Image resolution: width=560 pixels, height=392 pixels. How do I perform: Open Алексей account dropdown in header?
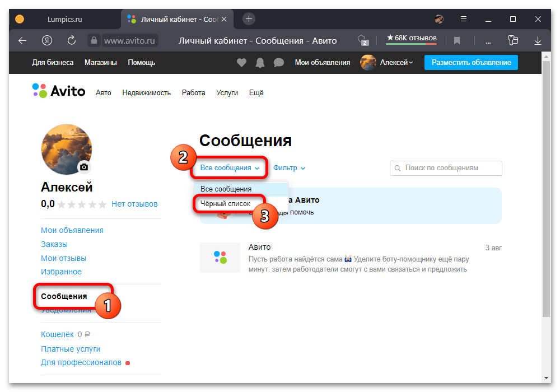pos(387,63)
